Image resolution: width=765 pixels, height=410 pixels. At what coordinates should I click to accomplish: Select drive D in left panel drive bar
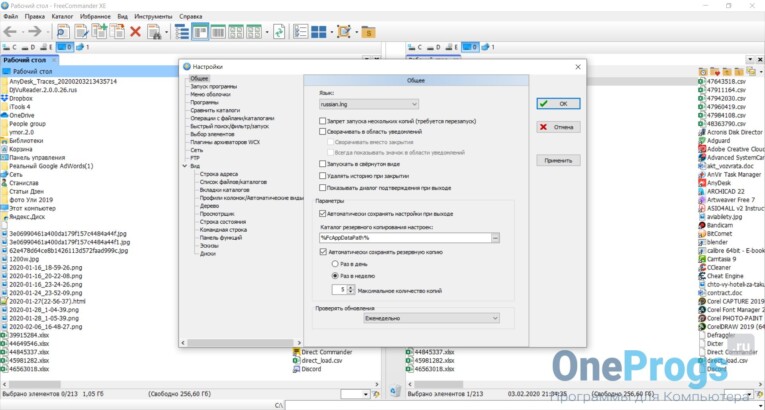(x=28, y=47)
